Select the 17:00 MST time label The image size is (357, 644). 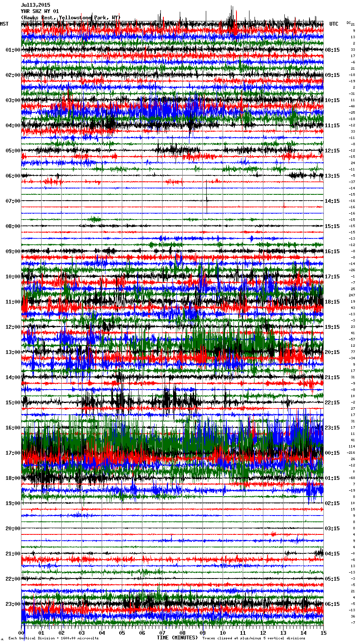point(13,453)
